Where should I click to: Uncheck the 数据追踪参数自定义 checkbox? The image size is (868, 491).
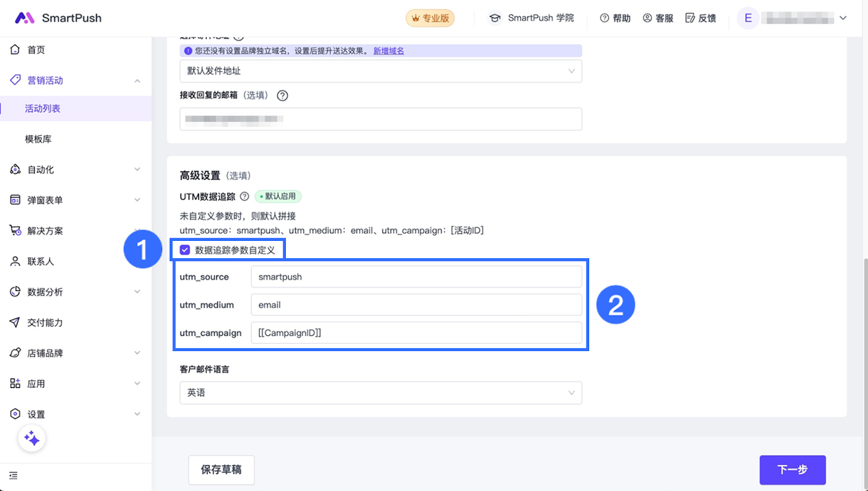coord(185,250)
